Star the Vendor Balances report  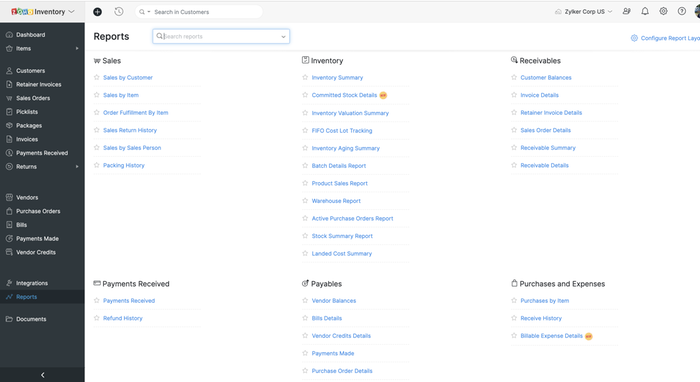tap(305, 300)
